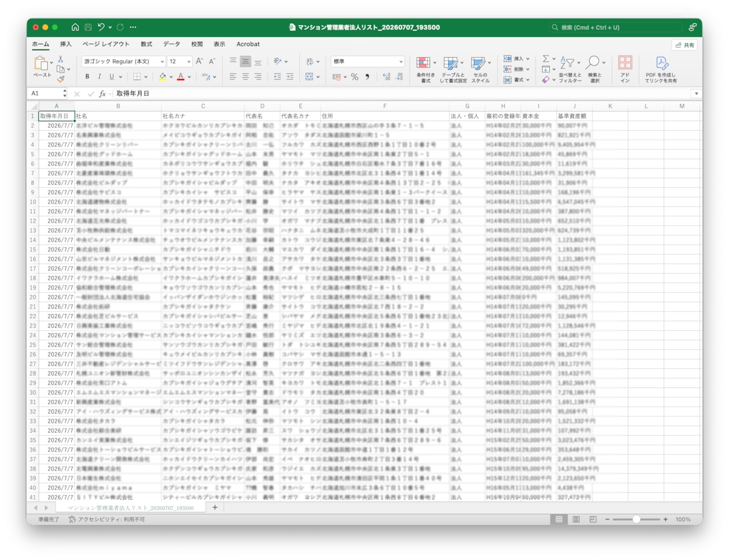Select the Format Painter brush icon
729x560 pixels.
pos(60,79)
